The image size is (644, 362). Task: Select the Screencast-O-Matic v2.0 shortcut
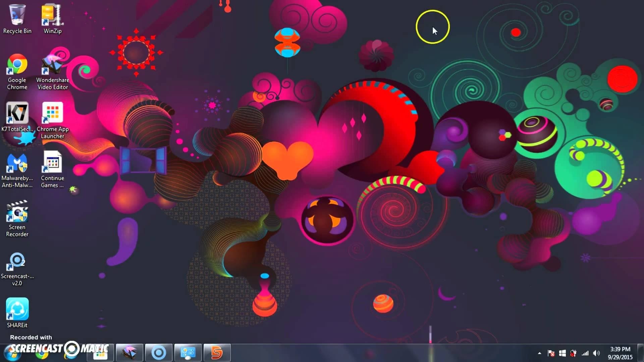tap(17, 261)
